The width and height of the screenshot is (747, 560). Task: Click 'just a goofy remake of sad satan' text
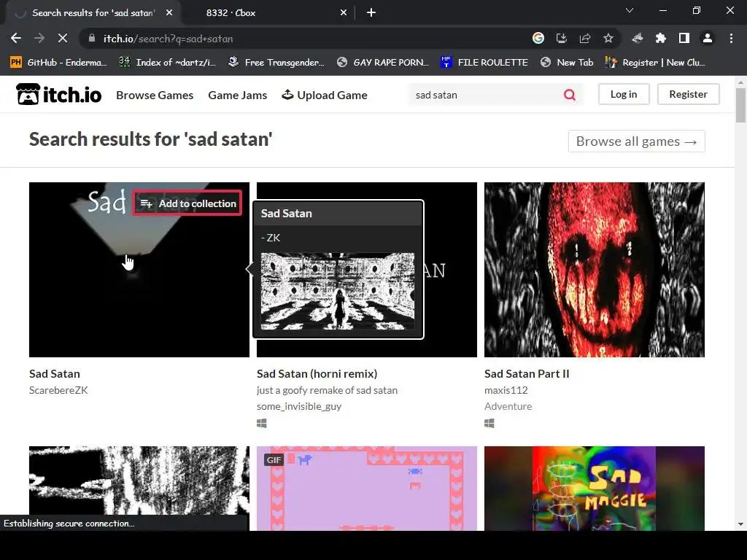pyautogui.click(x=327, y=390)
